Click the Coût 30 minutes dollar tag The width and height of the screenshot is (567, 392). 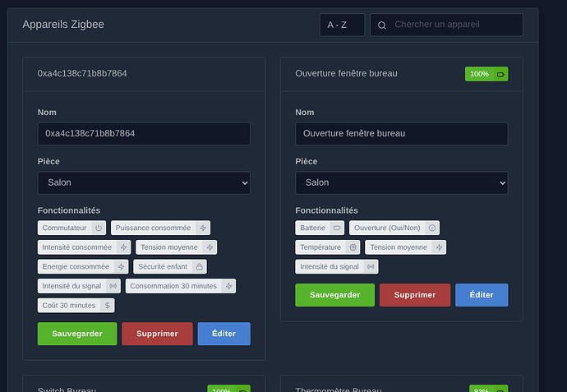(76, 305)
